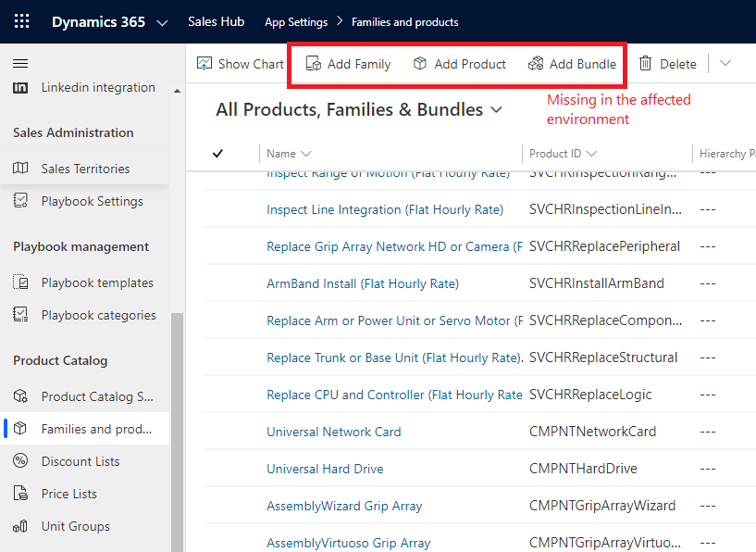The height and width of the screenshot is (552, 756).
Task: Open the Dynamics 365 app switcher chevron
Action: 163,22
